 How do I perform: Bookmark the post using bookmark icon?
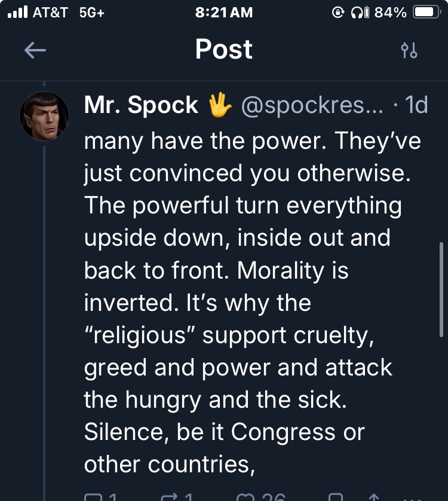click(x=336, y=497)
